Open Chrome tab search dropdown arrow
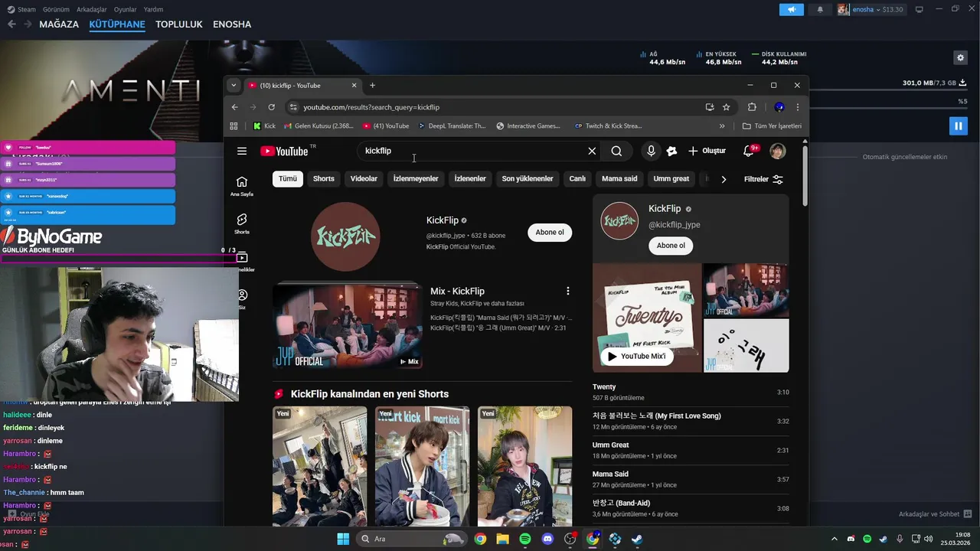Screen dimensions: 980x551 coord(234,85)
